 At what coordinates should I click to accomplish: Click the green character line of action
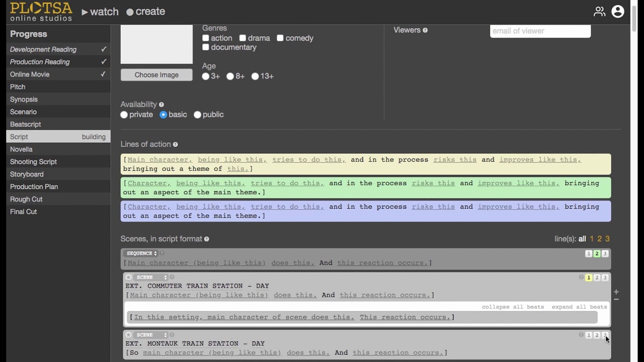tap(366, 188)
